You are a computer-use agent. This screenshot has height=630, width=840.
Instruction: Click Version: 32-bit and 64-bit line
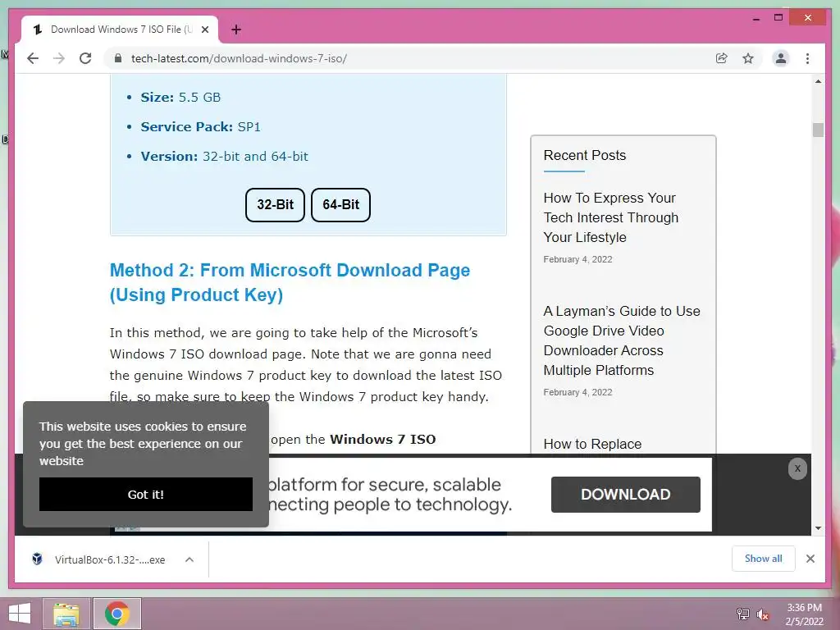[225, 157]
